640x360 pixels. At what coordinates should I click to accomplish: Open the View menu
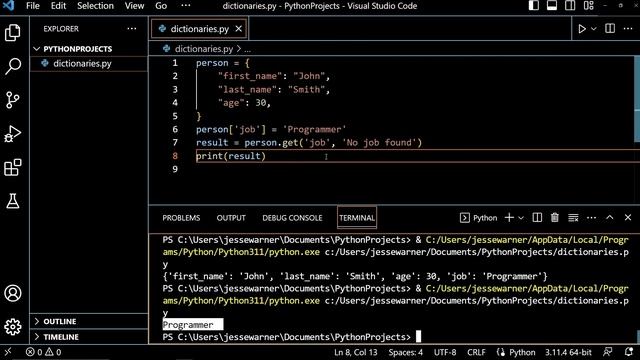[x=134, y=6]
